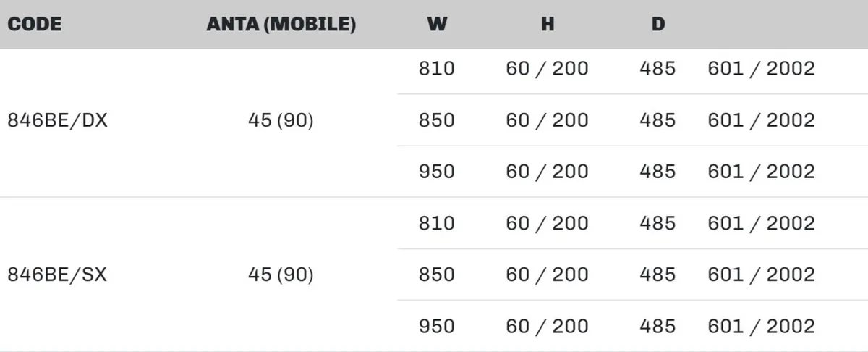Click the ANTA (MOBILE) column header
Image resolution: width=868 pixels, height=352 pixels.
point(281,25)
